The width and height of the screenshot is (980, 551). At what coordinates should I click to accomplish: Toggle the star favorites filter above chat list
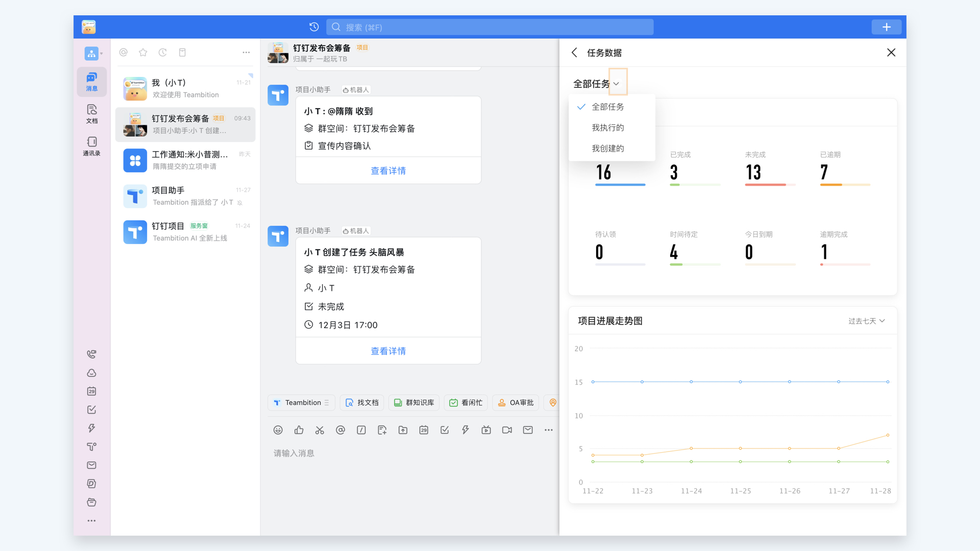(142, 52)
